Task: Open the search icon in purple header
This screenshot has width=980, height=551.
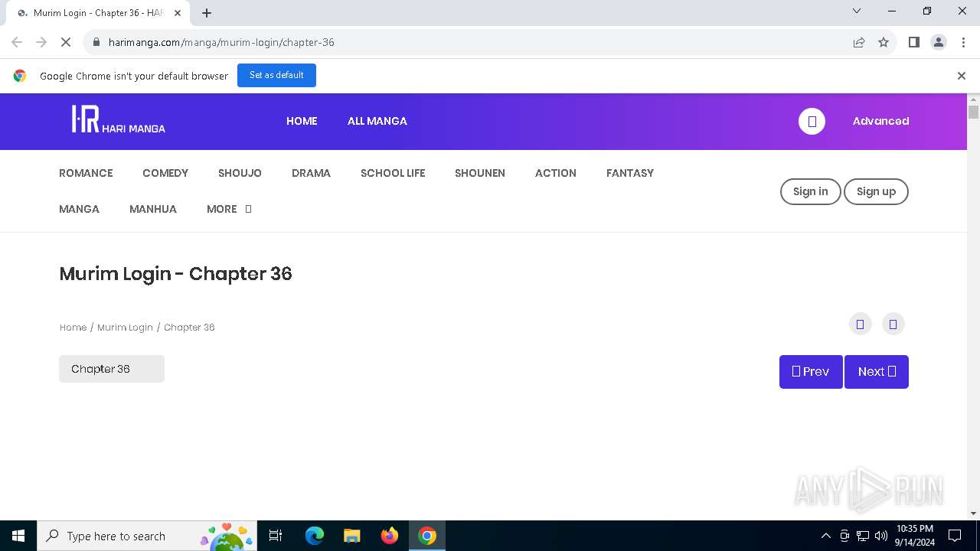Action: click(812, 121)
